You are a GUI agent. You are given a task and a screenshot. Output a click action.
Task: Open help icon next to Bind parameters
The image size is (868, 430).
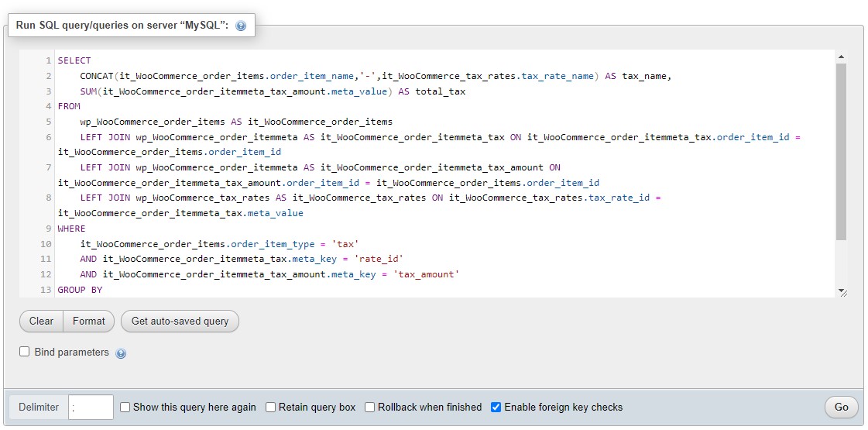pos(121,353)
